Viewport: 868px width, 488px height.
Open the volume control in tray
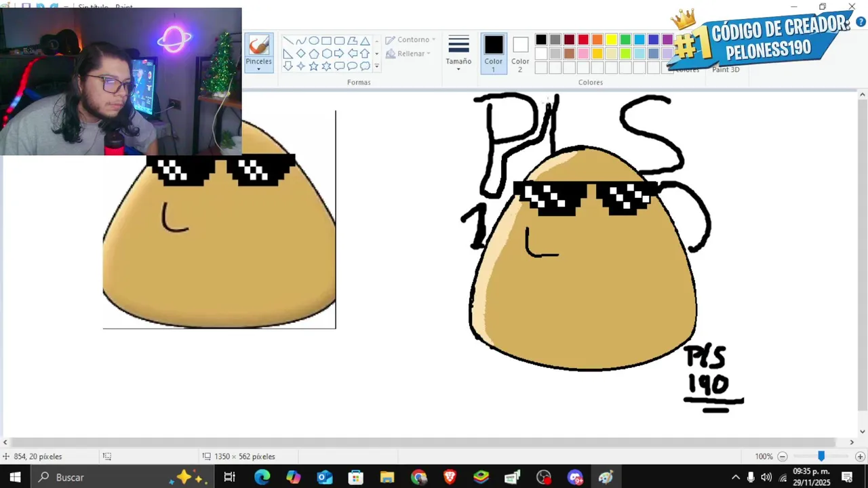(766, 477)
